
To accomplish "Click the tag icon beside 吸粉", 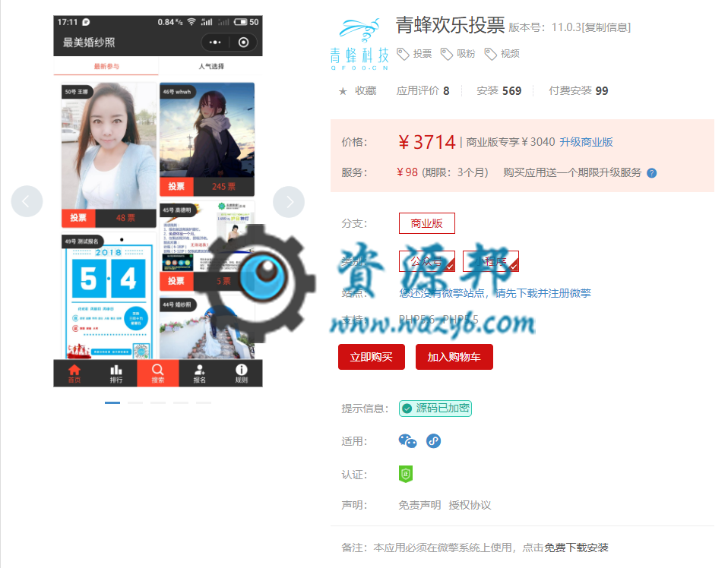I will click(446, 54).
